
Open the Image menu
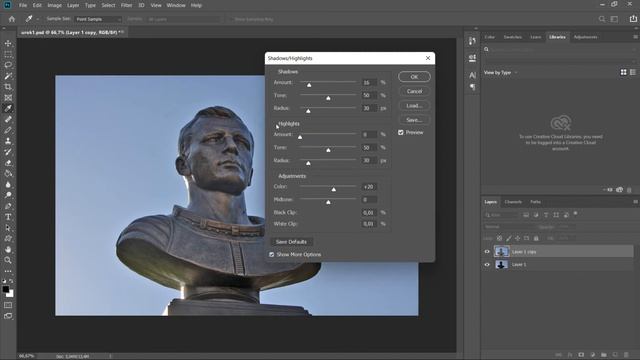point(54,5)
